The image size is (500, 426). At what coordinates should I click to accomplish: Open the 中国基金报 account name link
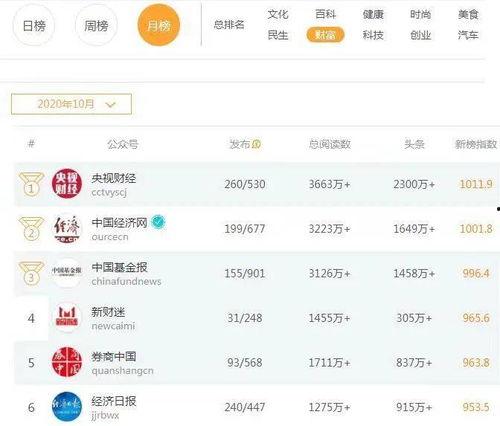(x=119, y=267)
